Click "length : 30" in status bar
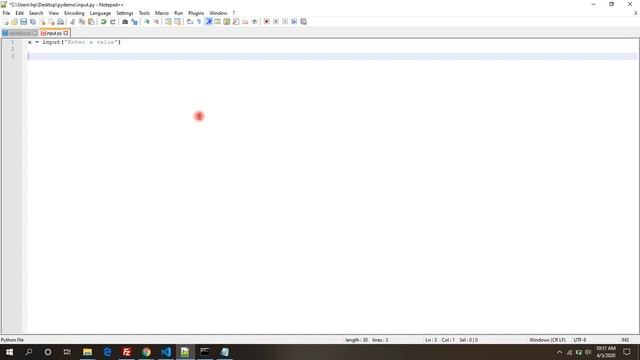 (x=357, y=340)
